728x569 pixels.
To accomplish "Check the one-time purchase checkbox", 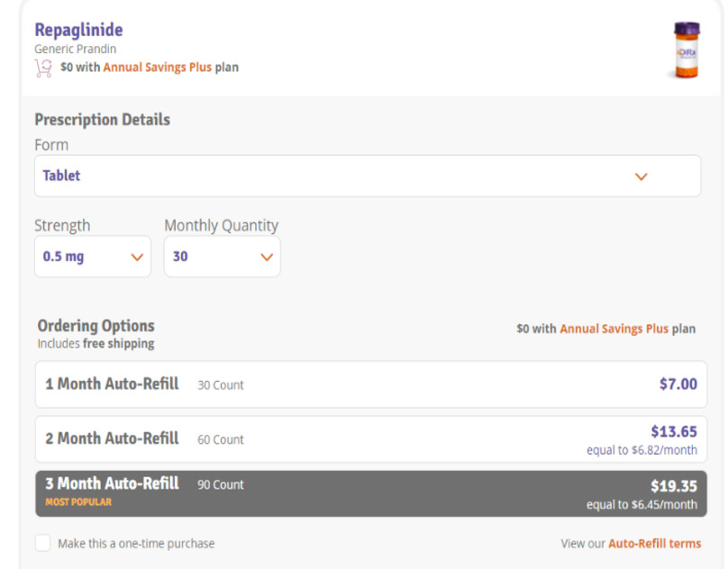I will tap(43, 543).
